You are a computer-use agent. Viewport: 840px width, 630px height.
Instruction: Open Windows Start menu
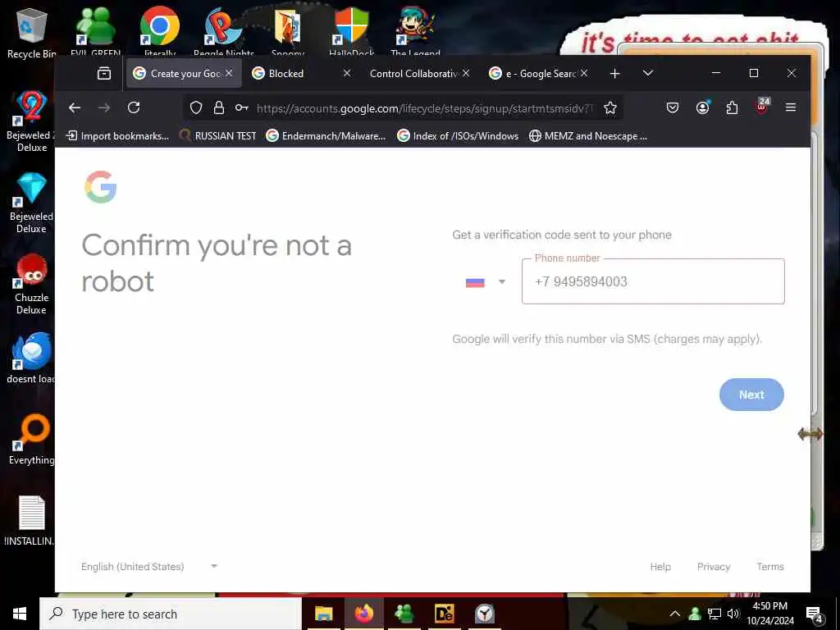tap(20, 614)
